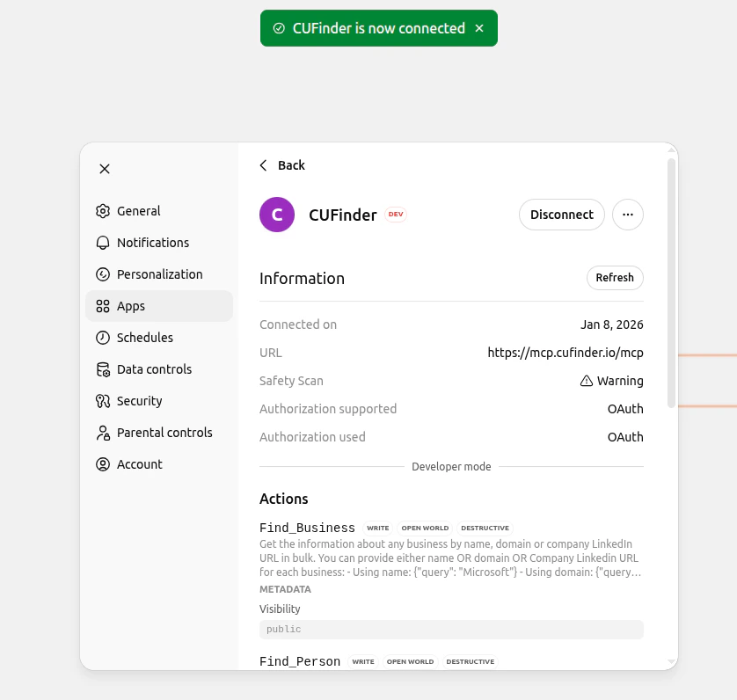This screenshot has width=737, height=700.
Task: Click the DESTRUCTIVE tag on Find_Person
Action: (x=471, y=661)
